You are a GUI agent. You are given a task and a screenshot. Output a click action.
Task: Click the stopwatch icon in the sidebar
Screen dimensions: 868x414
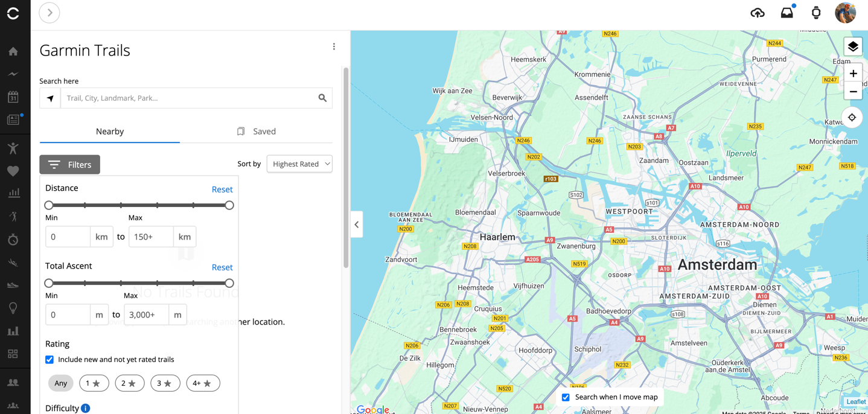click(13, 240)
